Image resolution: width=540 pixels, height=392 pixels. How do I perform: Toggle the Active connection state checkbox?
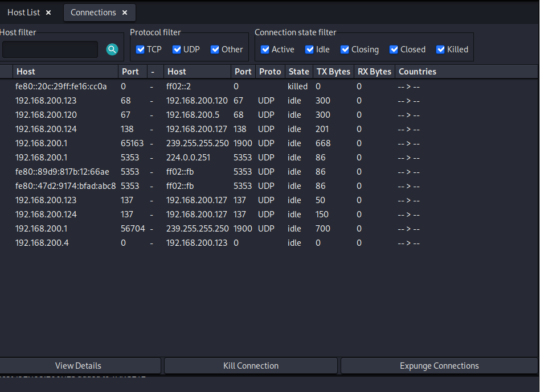(x=265, y=49)
